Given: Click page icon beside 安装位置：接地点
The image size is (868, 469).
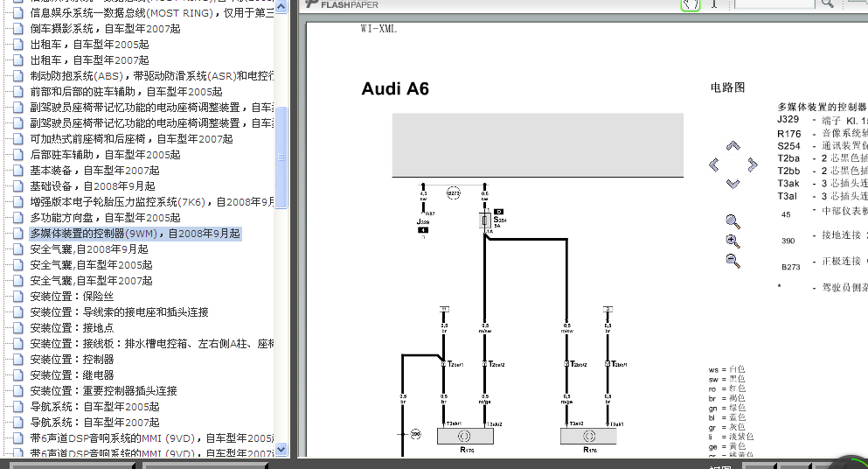Looking at the screenshot, I should [x=18, y=327].
